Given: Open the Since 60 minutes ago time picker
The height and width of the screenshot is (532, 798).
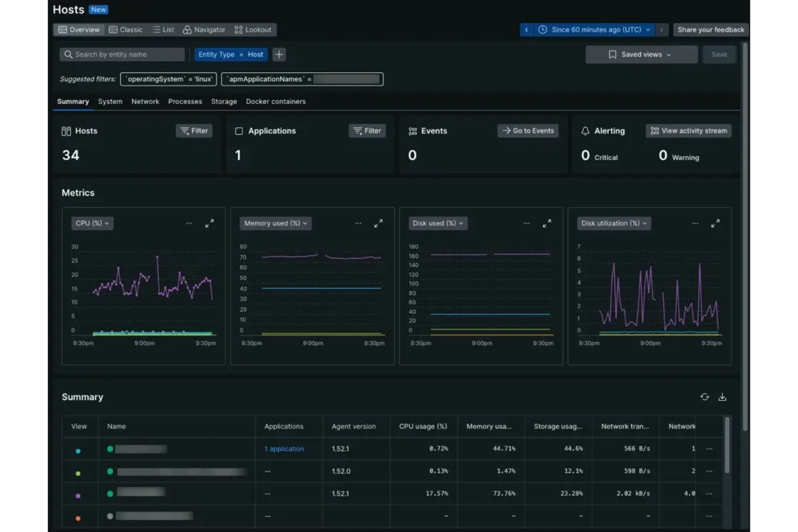Looking at the screenshot, I should point(593,30).
